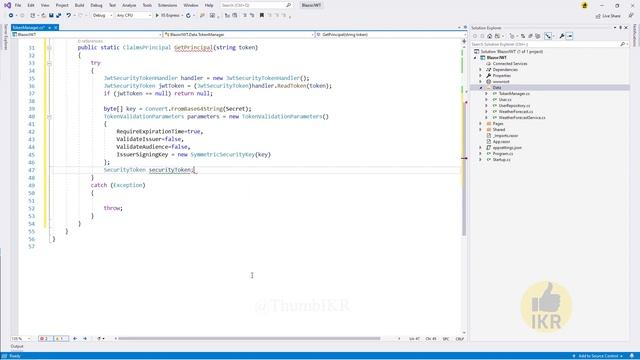This screenshot has height=360, width=640.
Task: Open the Debug configuration dropdown
Action: click(102, 16)
